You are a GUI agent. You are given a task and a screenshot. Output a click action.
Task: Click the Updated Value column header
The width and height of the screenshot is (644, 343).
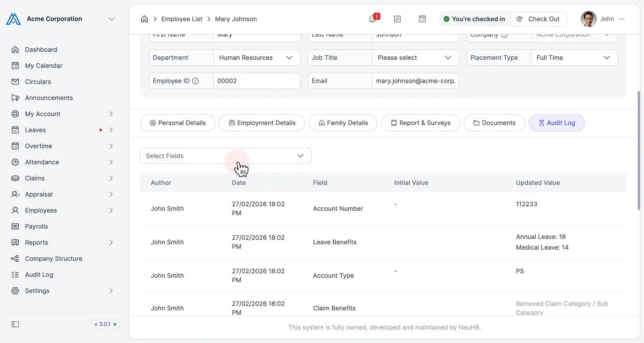click(x=538, y=183)
